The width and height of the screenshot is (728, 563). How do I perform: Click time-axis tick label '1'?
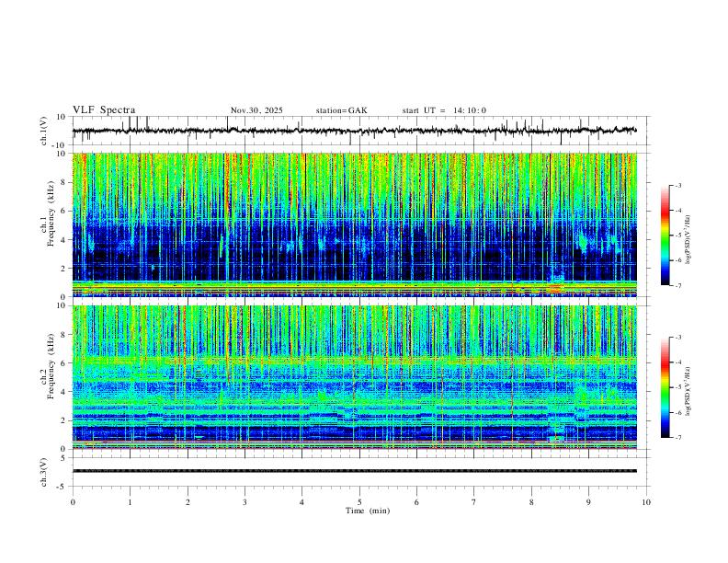coord(130,502)
